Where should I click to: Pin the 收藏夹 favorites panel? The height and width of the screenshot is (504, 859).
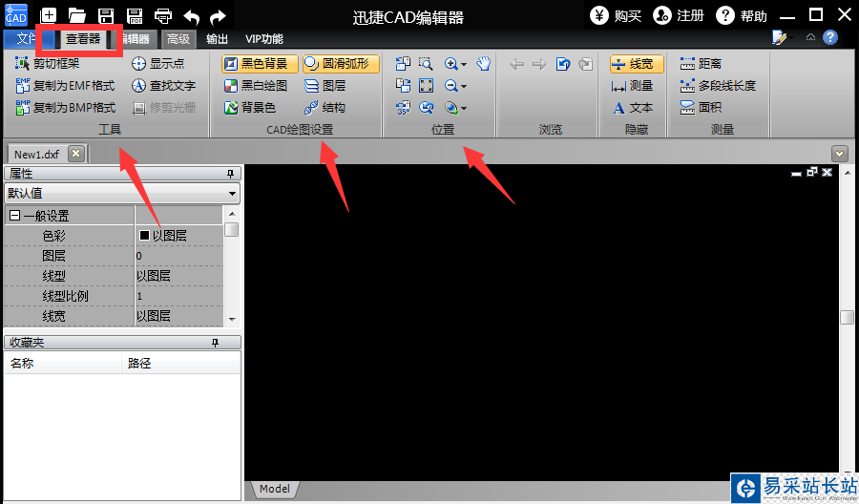pyautogui.click(x=215, y=343)
